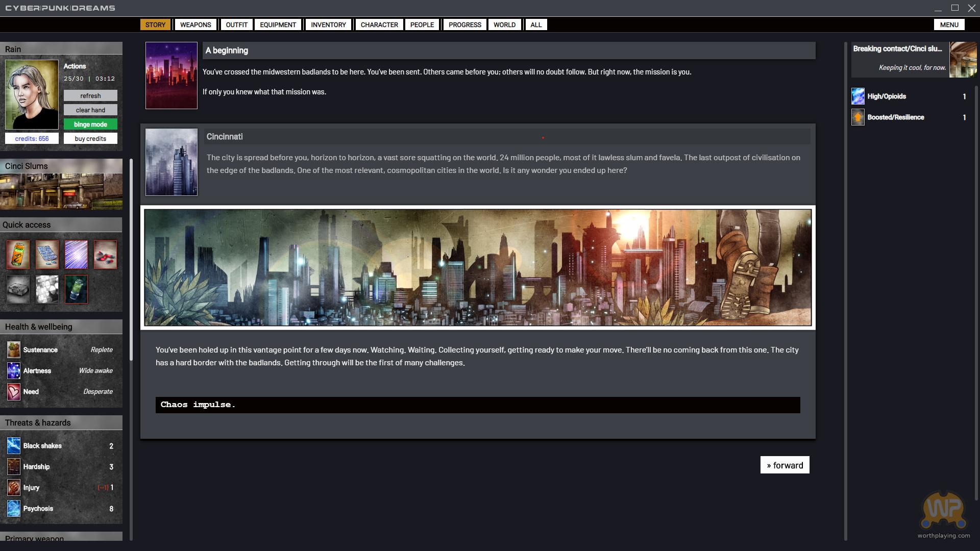
Task: Open the WEAPONS tab
Action: tap(195, 24)
